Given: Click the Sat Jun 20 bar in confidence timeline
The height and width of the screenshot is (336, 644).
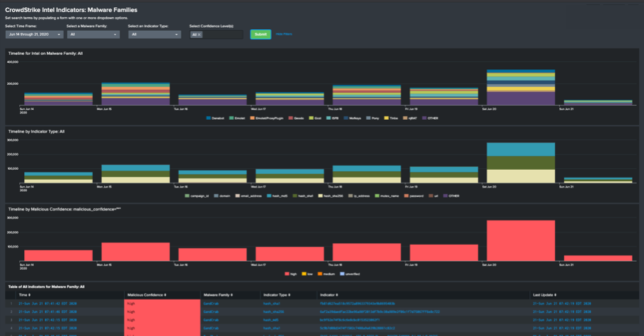Looking at the screenshot, I should tap(521, 240).
